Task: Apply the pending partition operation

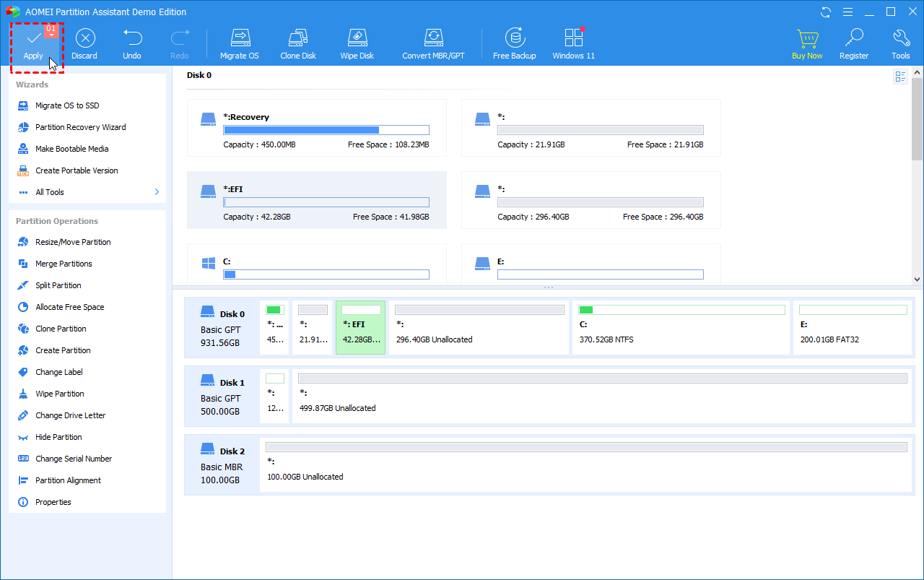Action: [34, 42]
